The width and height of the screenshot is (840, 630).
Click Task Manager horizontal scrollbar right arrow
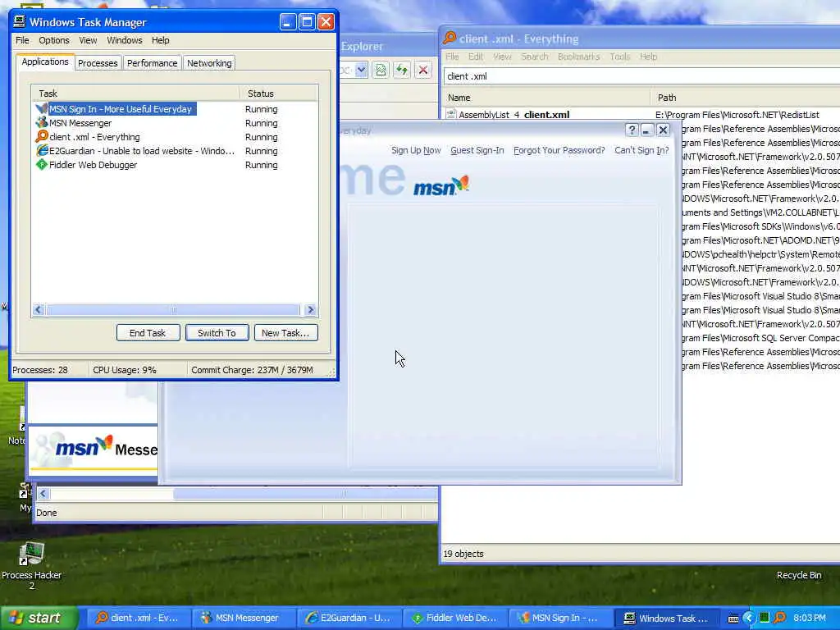coord(310,309)
